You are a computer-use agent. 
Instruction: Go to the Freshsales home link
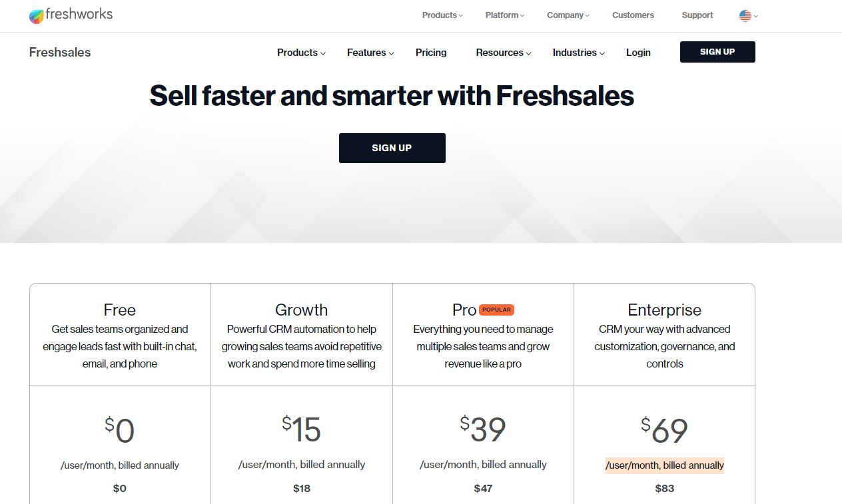coord(60,53)
